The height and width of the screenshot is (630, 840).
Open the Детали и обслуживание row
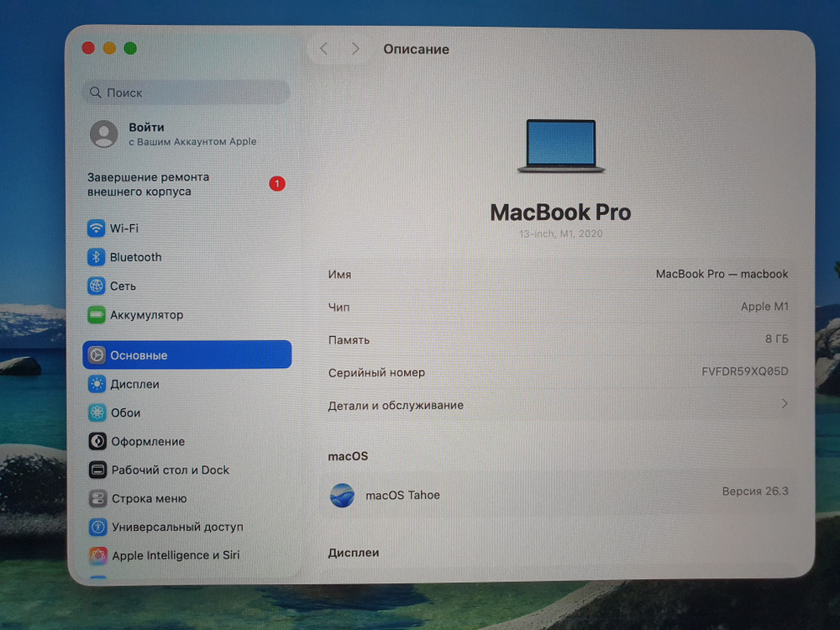tap(558, 405)
